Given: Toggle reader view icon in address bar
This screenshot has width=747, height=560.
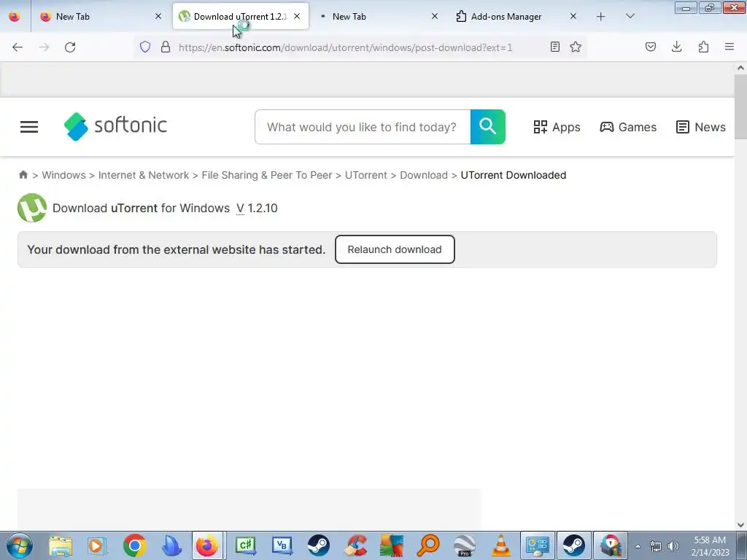Looking at the screenshot, I should pyautogui.click(x=555, y=47).
